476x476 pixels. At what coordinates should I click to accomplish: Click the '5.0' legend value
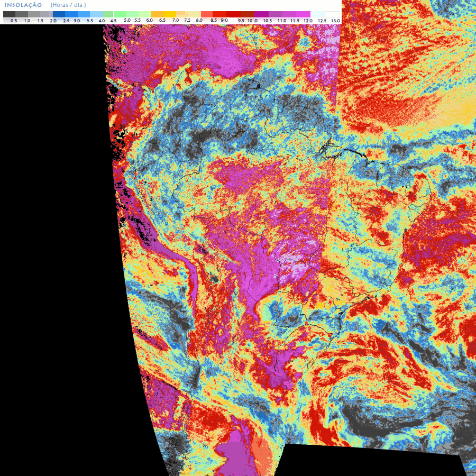coord(127,20)
